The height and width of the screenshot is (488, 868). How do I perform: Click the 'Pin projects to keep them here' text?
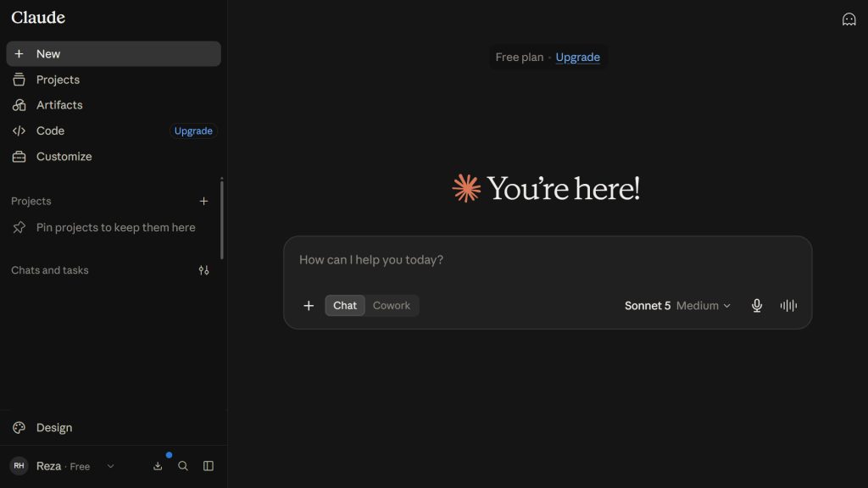115,227
